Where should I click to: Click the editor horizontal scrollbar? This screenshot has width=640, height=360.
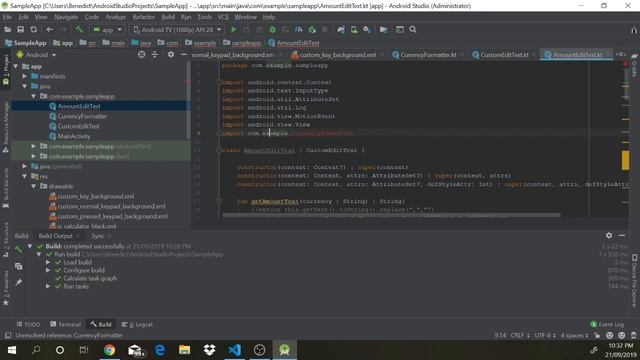[x=391, y=215]
